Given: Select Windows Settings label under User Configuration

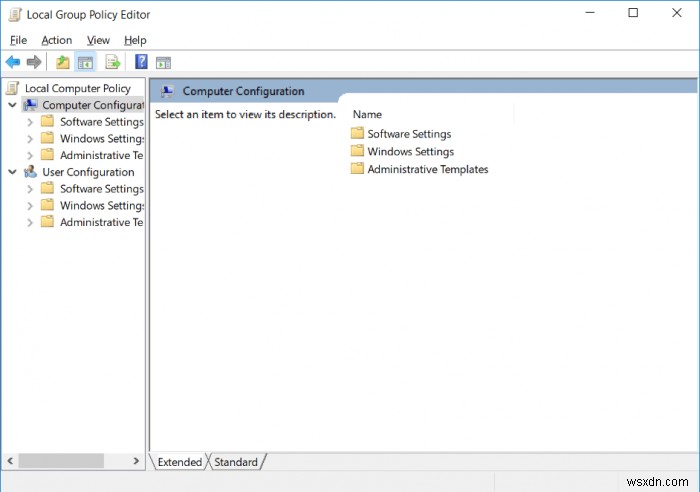Looking at the screenshot, I should coord(102,206).
